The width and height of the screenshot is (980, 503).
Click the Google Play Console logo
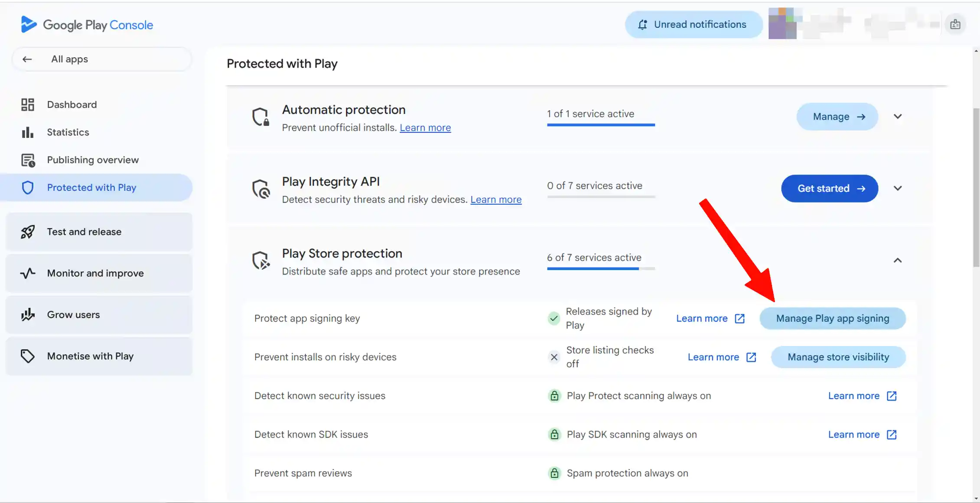[x=87, y=25]
